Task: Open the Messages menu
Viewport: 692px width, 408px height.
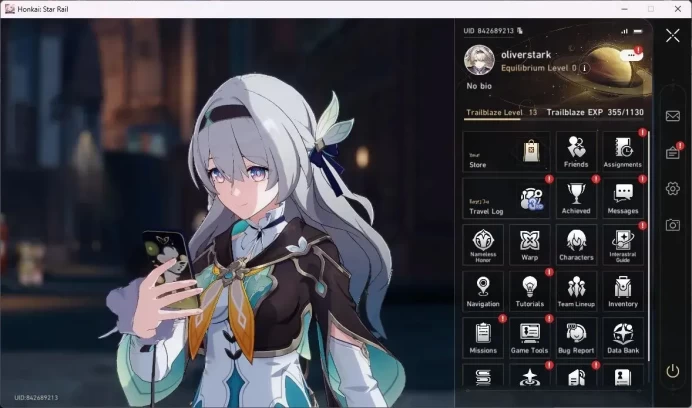Action: [x=623, y=198]
